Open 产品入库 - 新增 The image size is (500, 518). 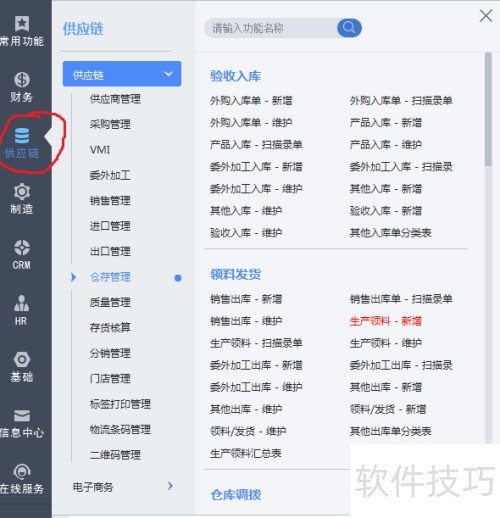(x=386, y=122)
